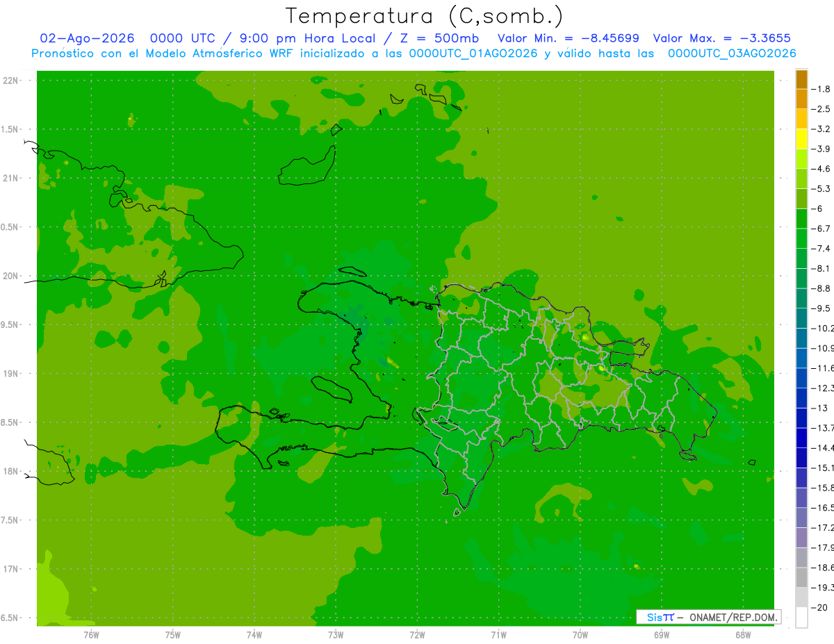Screen dimensions: 834x644
Task: Click the '-5.3' colorbar label
Action: [822, 189]
